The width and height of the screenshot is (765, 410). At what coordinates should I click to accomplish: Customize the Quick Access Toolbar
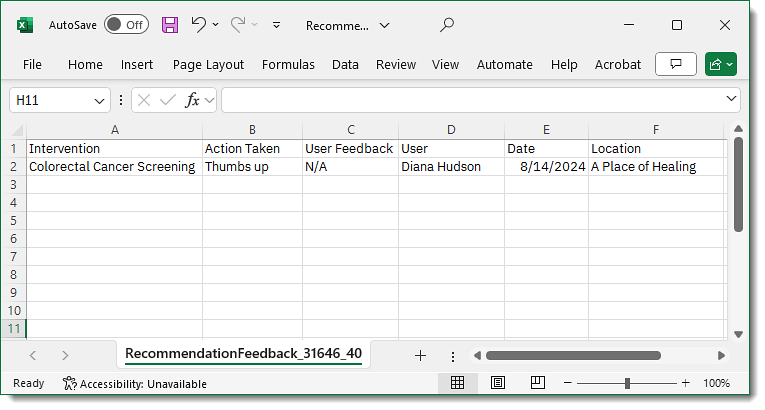(x=276, y=25)
